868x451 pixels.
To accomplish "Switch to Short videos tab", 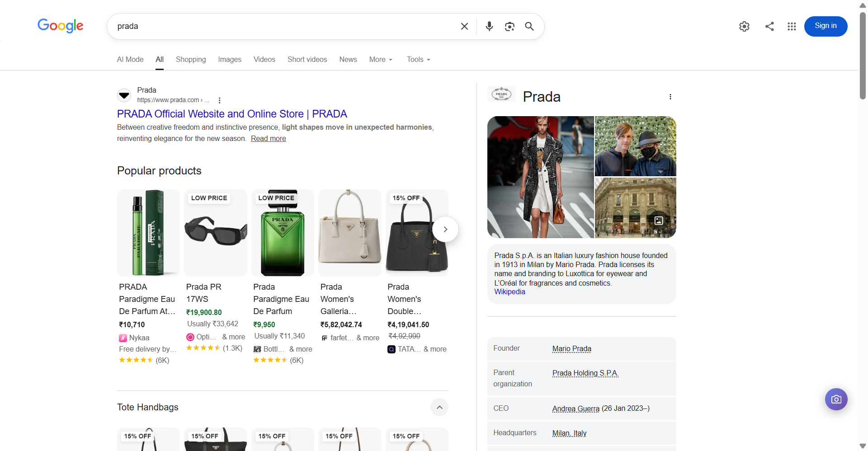I will (x=307, y=60).
